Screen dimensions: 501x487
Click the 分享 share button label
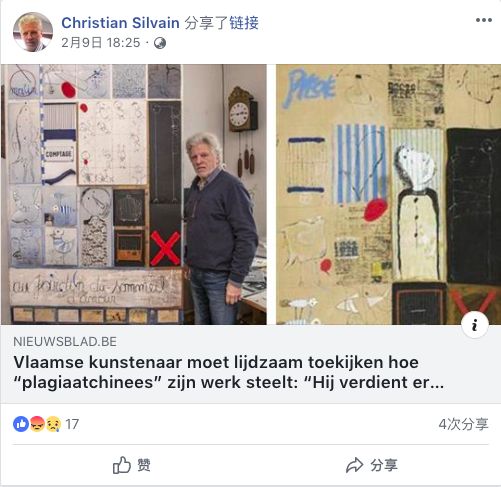(384, 465)
